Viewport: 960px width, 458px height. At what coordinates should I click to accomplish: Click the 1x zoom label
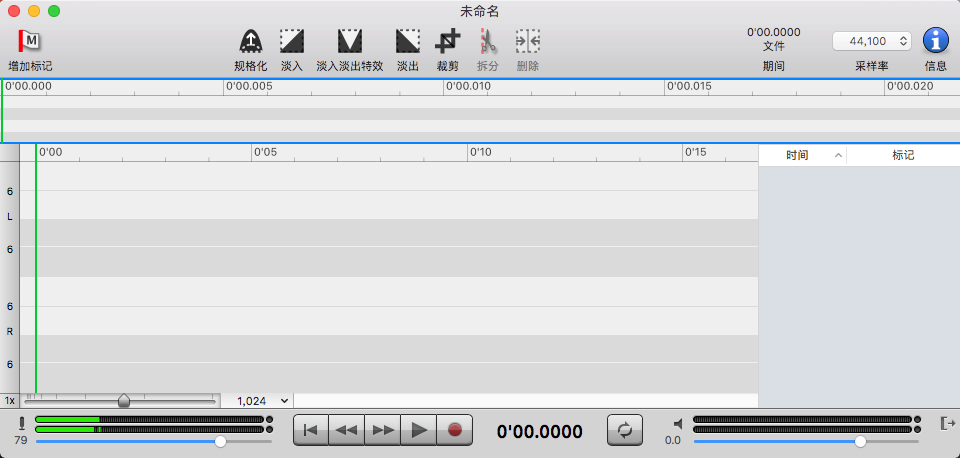(10, 401)
